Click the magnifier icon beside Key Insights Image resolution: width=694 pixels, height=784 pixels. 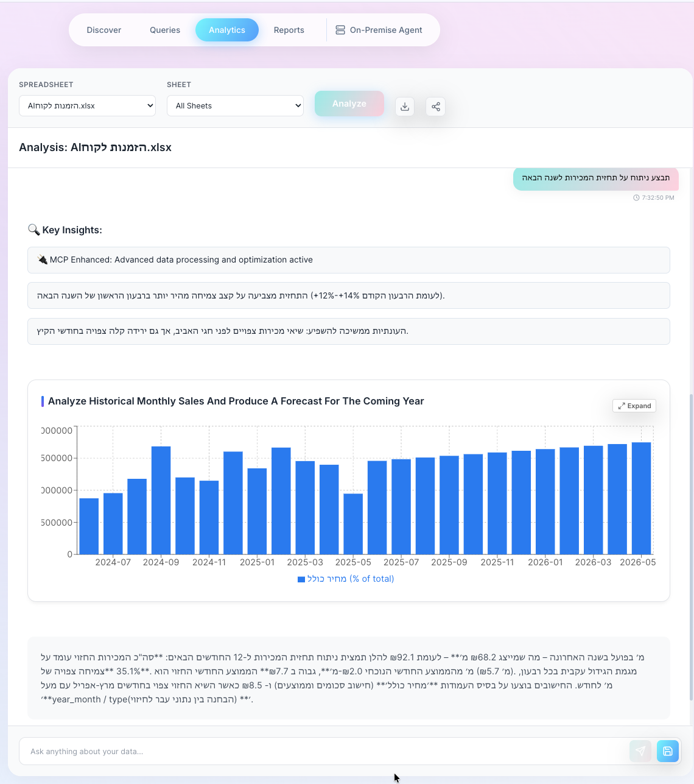(33, 230)
